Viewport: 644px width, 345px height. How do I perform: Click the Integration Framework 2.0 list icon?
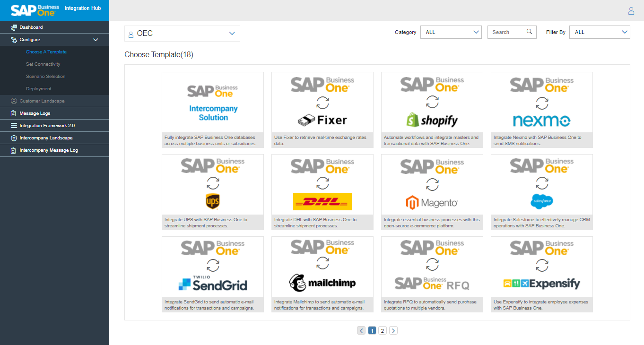pos(13,125)
